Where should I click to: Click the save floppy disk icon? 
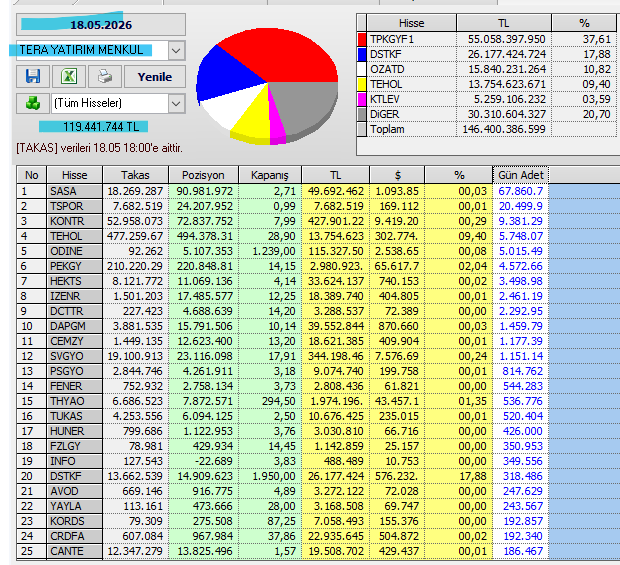click(x=33, y=76)
